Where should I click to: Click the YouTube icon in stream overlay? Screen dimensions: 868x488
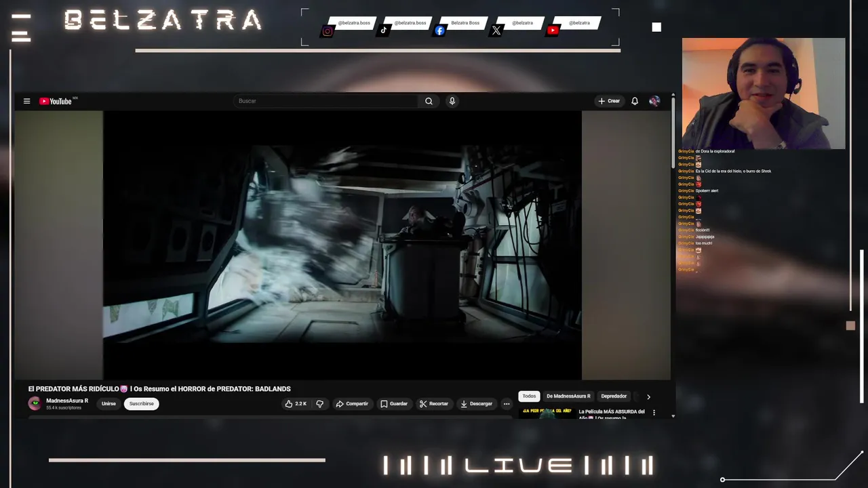[x=553, y=30]
